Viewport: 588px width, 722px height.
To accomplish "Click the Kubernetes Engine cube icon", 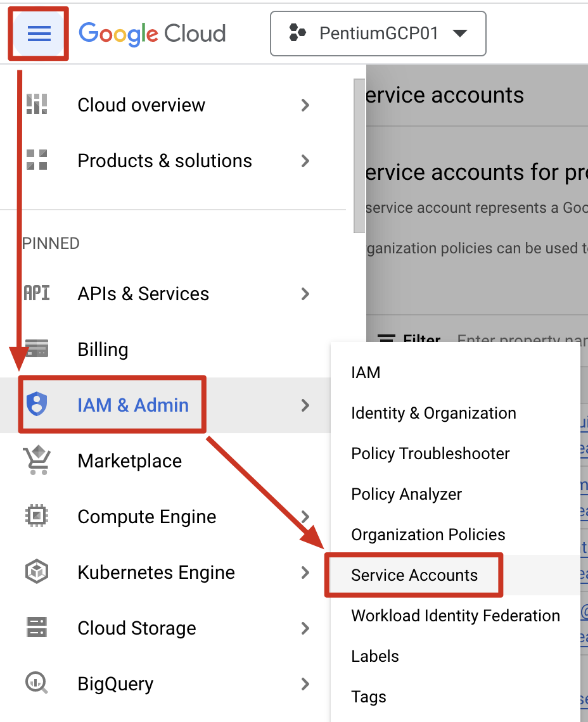I will (37, 571).
